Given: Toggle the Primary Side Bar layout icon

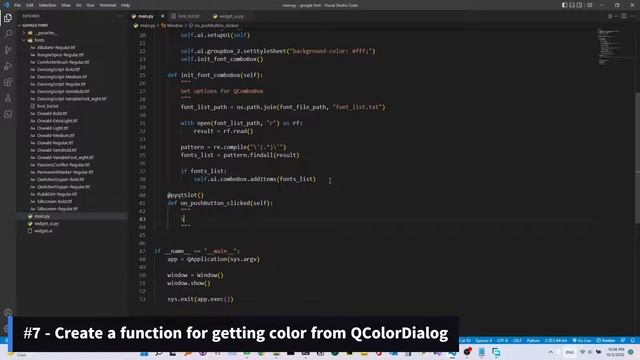Looking at the screenshot, I should click(564, 5).
